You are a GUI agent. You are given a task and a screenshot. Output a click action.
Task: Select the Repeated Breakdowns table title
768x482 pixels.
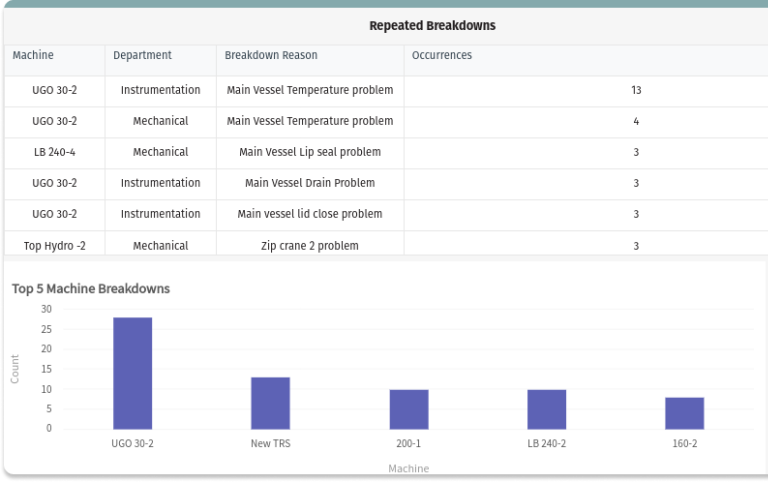click(x=432, y=26)
